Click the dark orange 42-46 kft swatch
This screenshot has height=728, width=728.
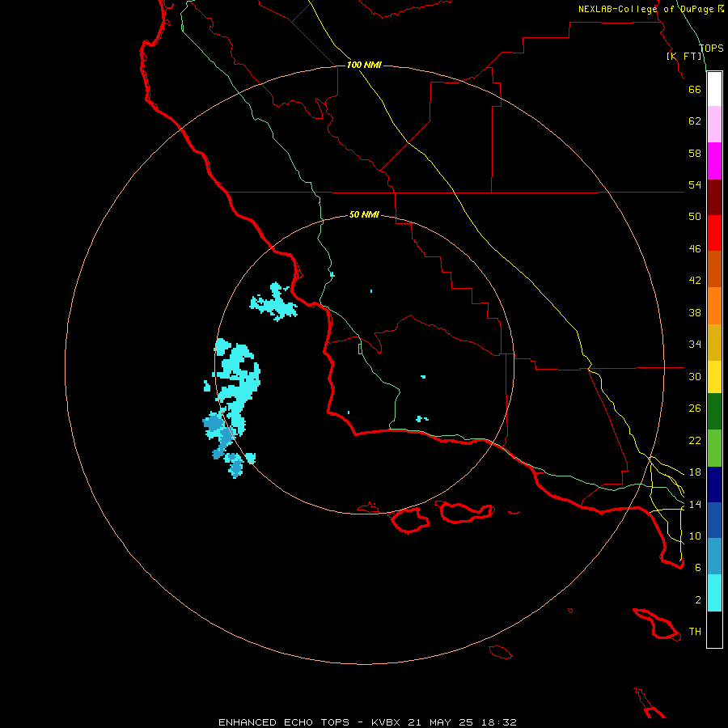pyautogui.click(x=714, y=269)
